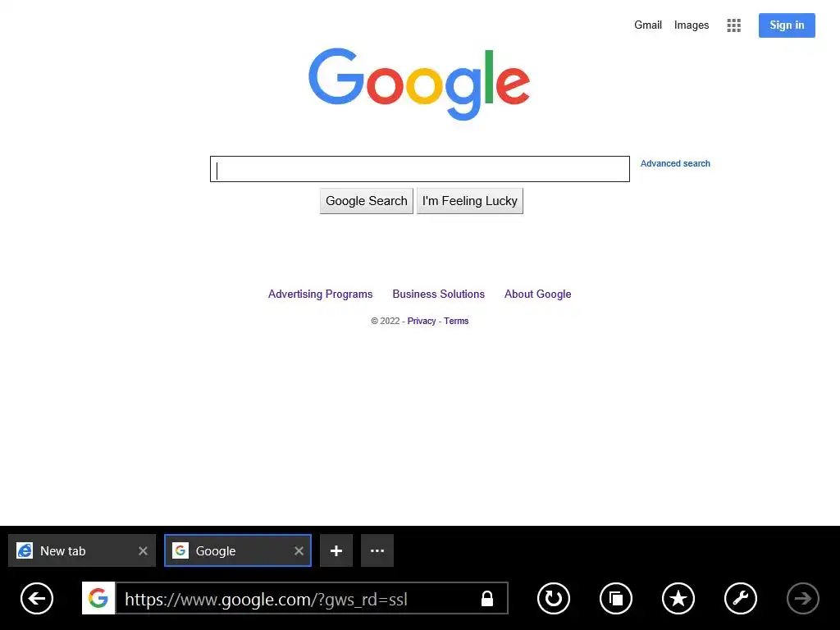This screenshot has height=630, width=840.
Task: Open favorites with the star icon
Action: click(x=678, y=598)
